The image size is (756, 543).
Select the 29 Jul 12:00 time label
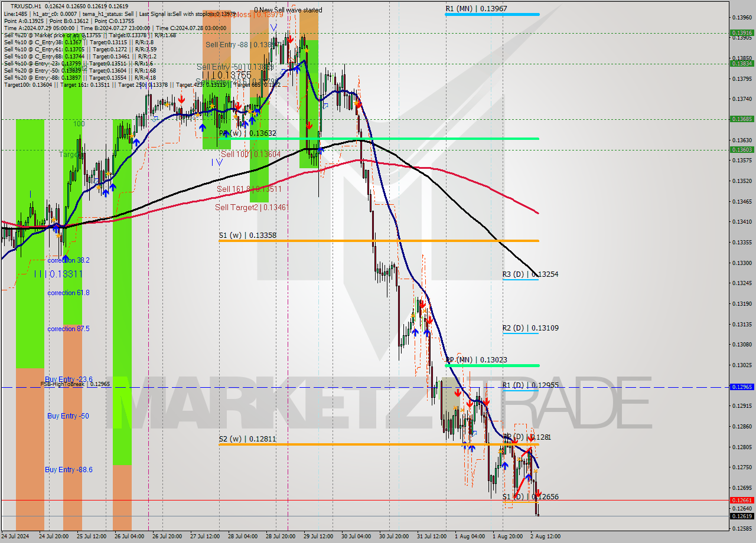point(318,537)
